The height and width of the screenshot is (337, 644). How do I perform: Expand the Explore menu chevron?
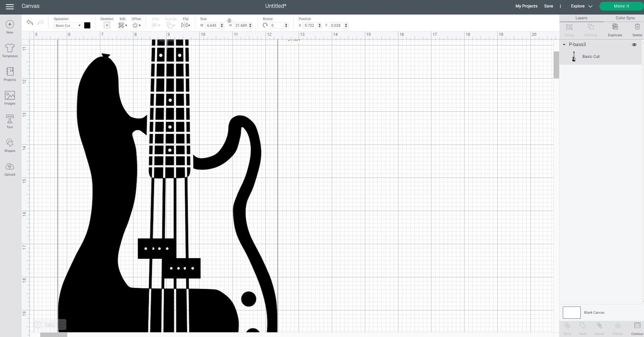[591, 6]
